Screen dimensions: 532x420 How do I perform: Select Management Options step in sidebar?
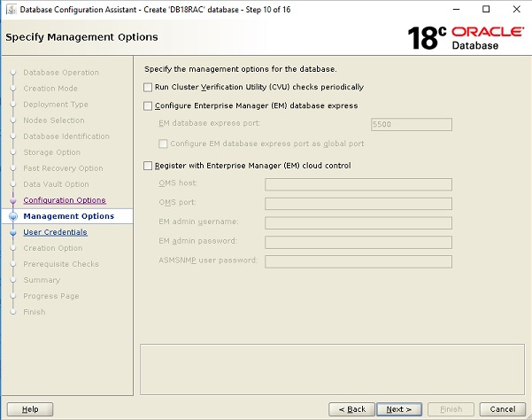point(68,216)
